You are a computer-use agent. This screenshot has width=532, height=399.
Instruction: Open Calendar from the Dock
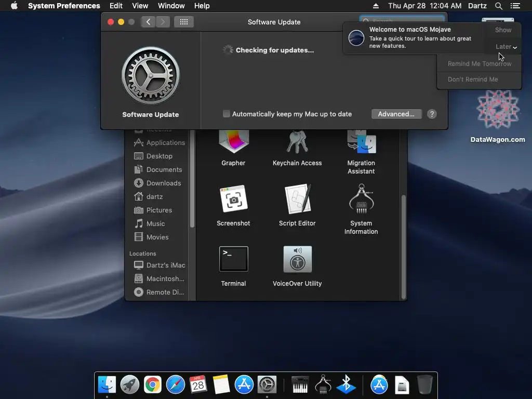[x=198, y=385]
